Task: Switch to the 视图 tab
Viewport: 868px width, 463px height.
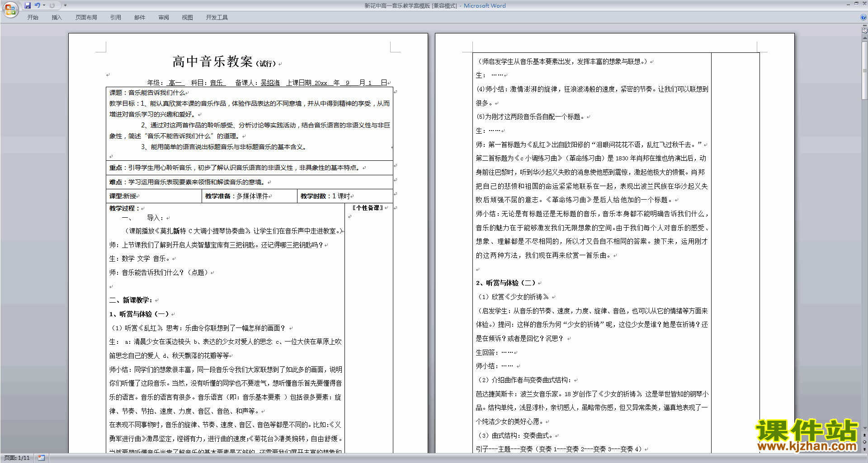Action: point(188,18)
